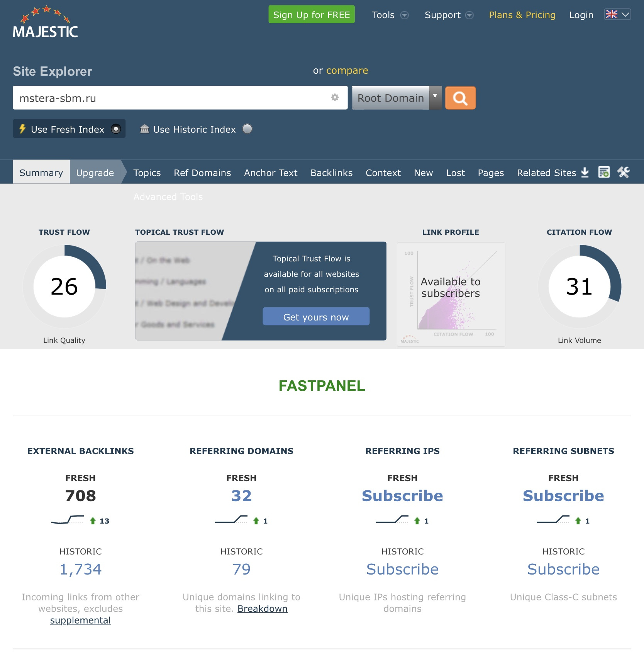The height and width of the screenshot is (656, 644).
Task: Click the Fresh Index lightning bolt icon
Action: pos(22,129)
